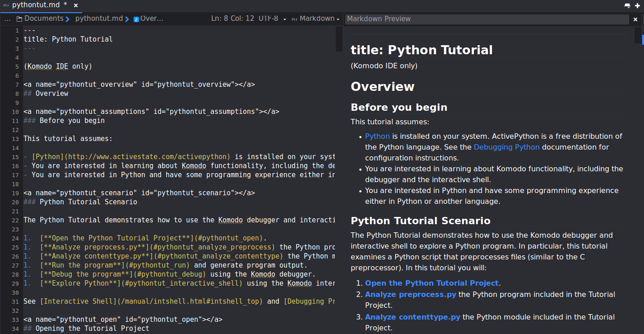Screen dimensions: 644x334
Task: Click the Over... section breadcrumb
Action: 152,19
